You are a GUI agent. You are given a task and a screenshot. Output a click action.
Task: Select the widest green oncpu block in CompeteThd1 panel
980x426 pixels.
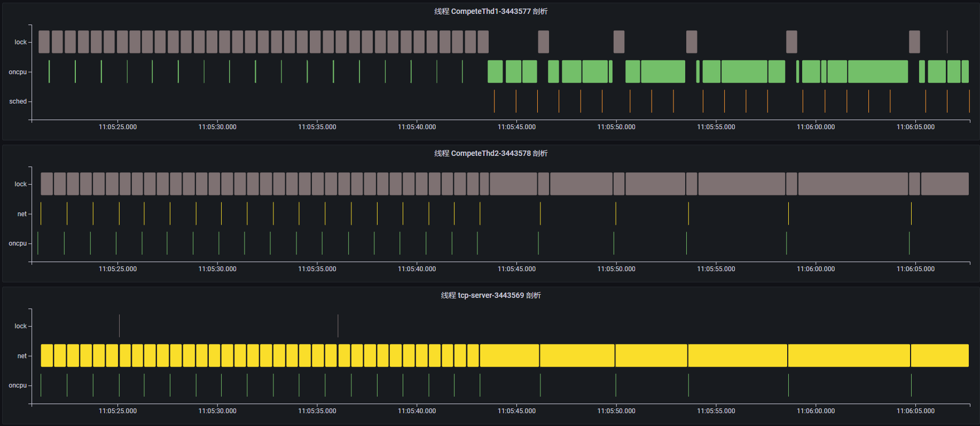click(877, 72)
